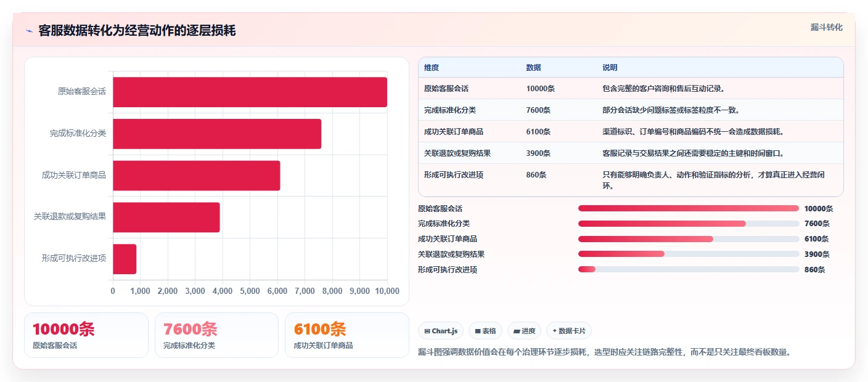Select the 表格 chip

pyautogui.click(x=485, y=331)
